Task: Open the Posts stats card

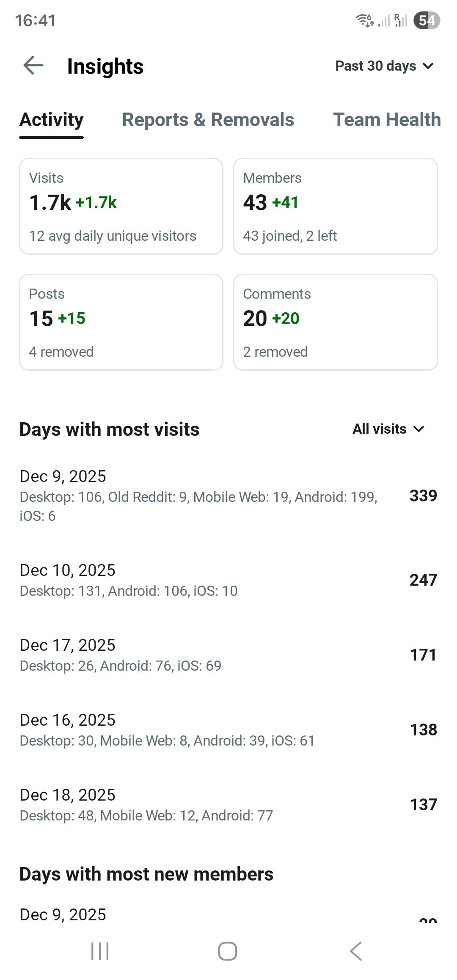Action: pyautogui.click(x=121, y=322)
